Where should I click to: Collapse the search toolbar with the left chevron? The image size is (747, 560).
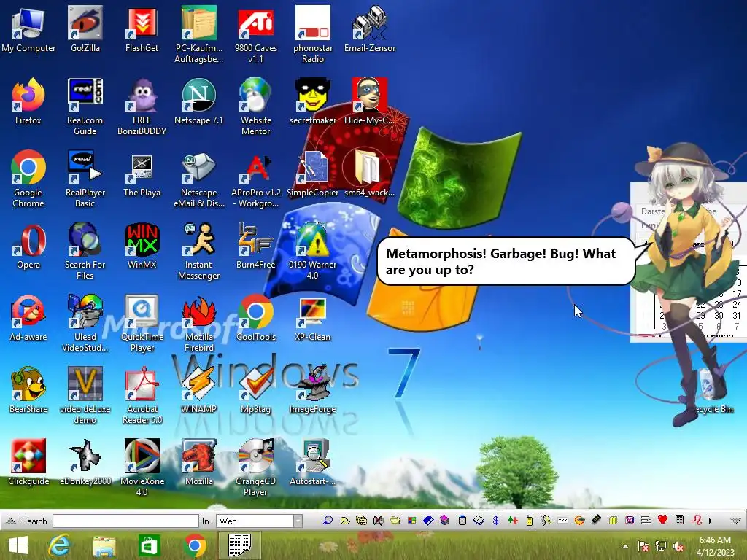pyautogui.click(x=11, y=521)
